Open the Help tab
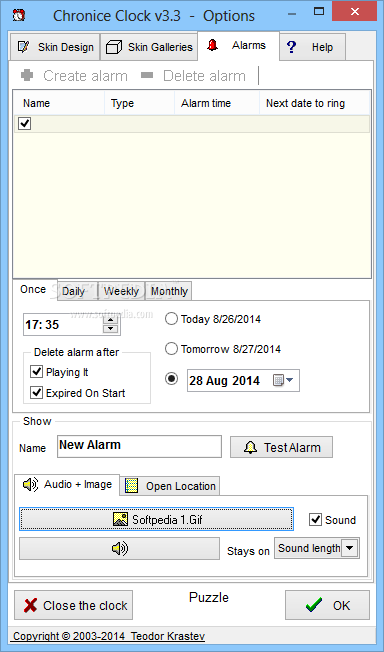This screenshot has width=384, height=652. pos(312,47)
